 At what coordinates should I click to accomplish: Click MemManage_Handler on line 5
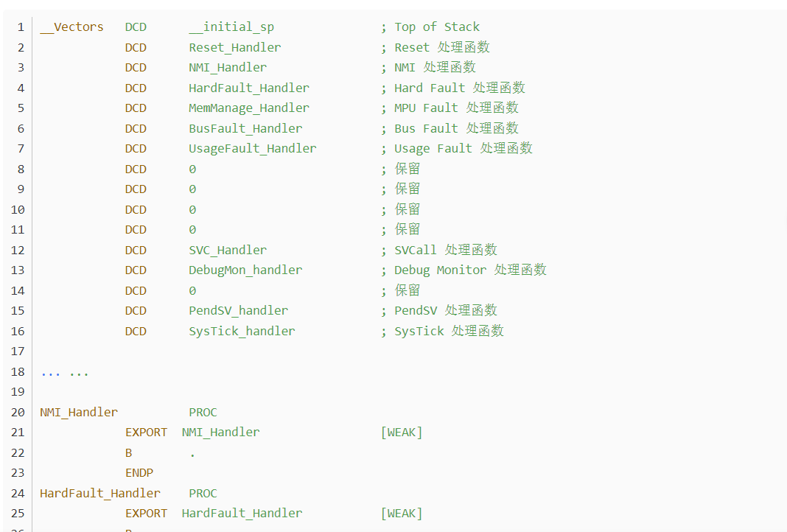coord(249,108)
